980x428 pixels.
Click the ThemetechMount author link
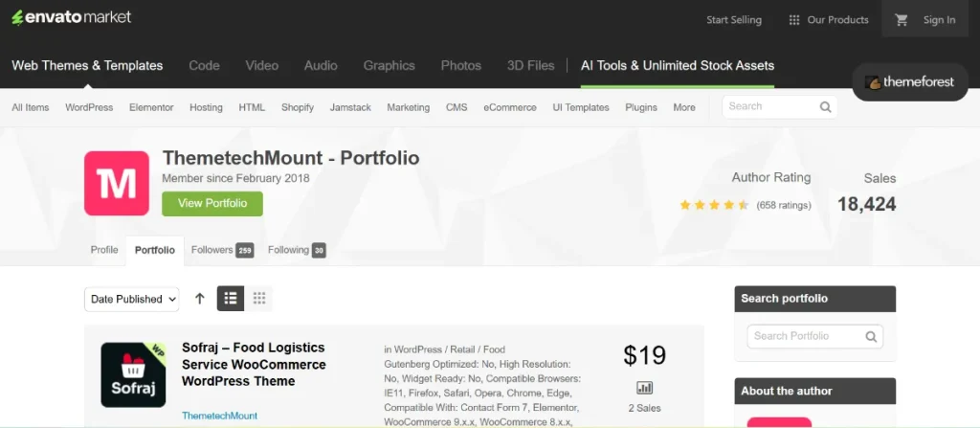point(219,416)
